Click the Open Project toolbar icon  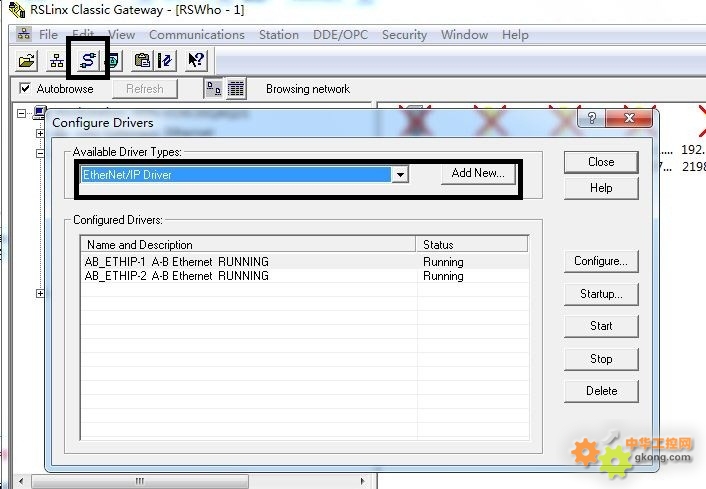(26, 60)
